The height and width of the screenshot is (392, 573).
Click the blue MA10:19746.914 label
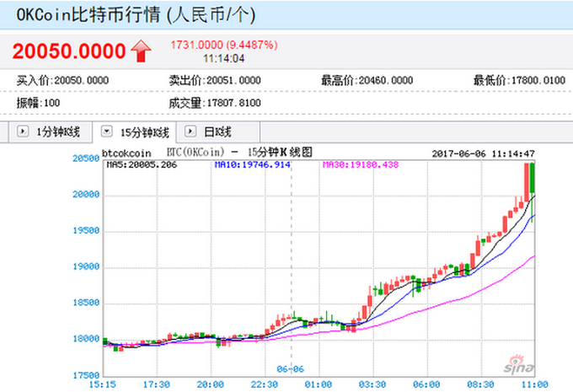253,164
